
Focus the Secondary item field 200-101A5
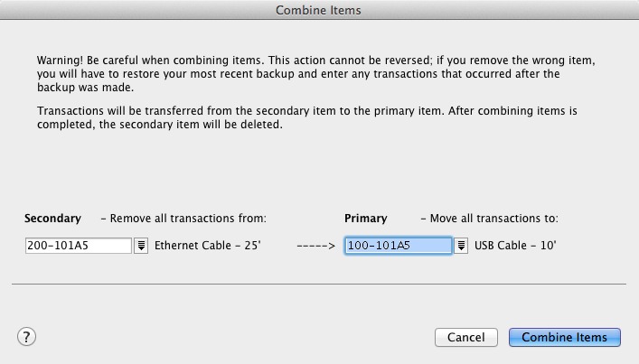(x=79, y=246)
